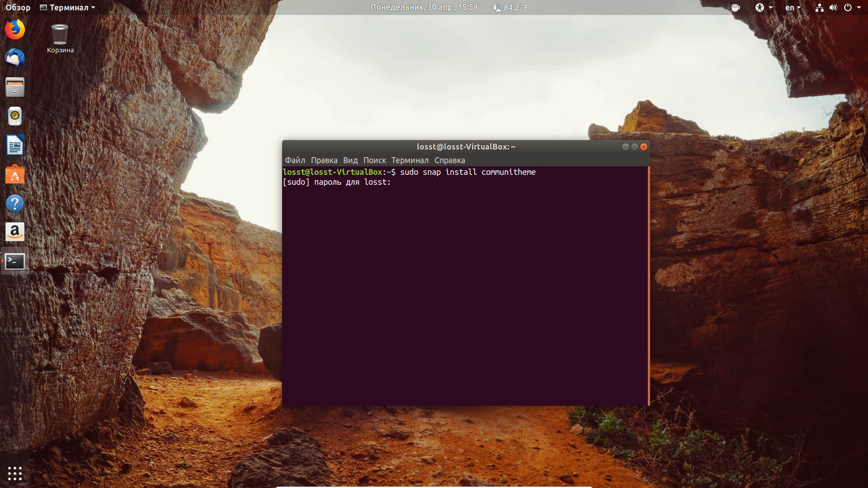
Task: Open the Справка menu in terminal
Action: point(450,160)
